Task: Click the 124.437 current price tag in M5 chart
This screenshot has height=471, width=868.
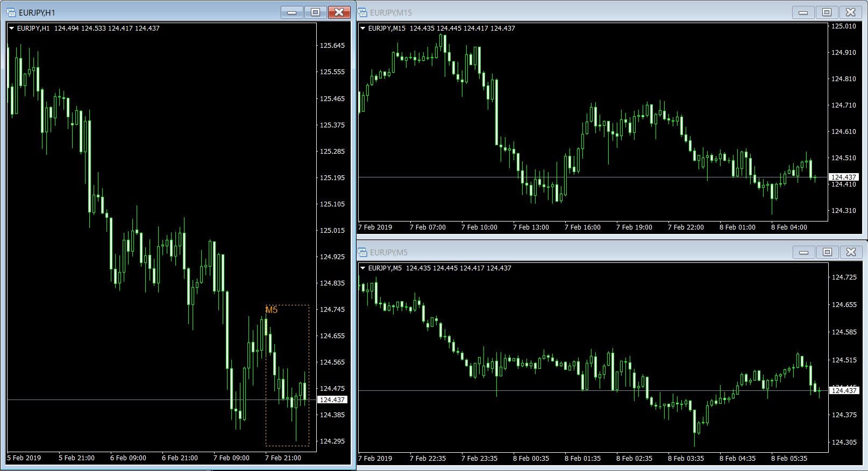Action: (x=844, y=391)
